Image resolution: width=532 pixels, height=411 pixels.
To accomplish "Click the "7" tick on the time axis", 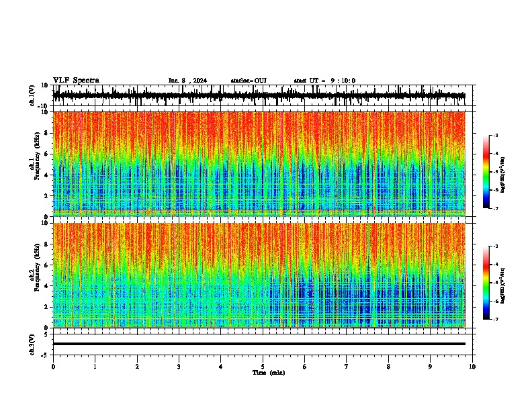I will [347, 367].
